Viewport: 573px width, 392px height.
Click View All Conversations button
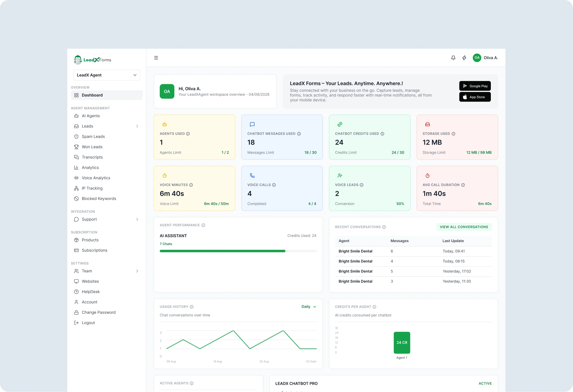point(464,227)
